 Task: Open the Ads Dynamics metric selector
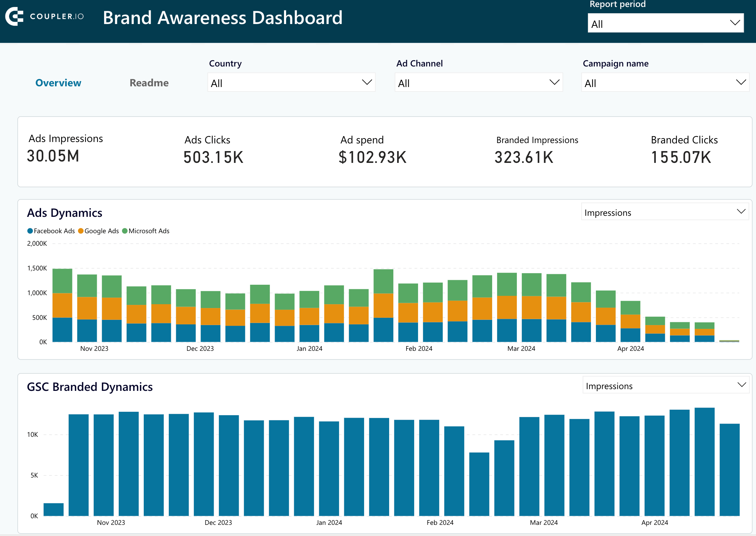pos(664,212)
